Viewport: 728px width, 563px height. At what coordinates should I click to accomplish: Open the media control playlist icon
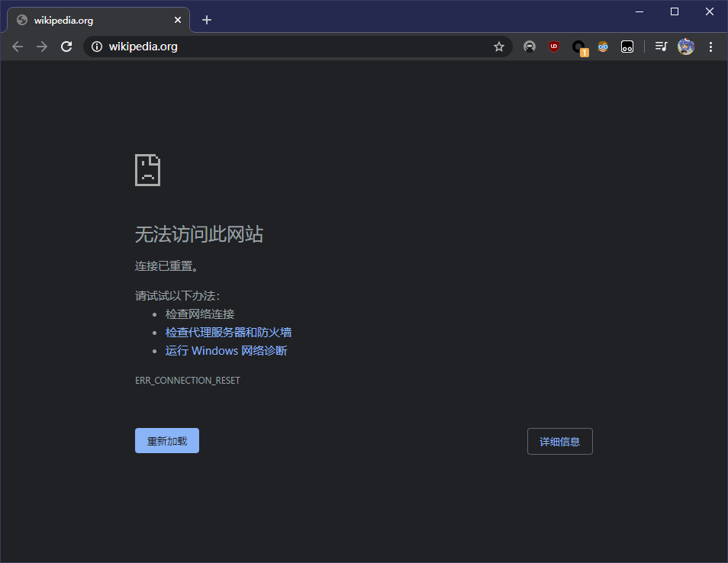[x=661, y=47]
